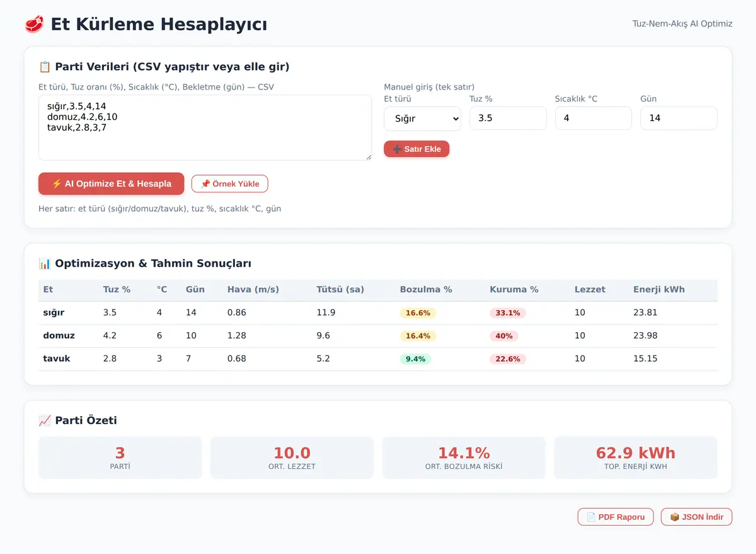Click the bar chart icon beside Optimizasyon heading

[45, 263]
